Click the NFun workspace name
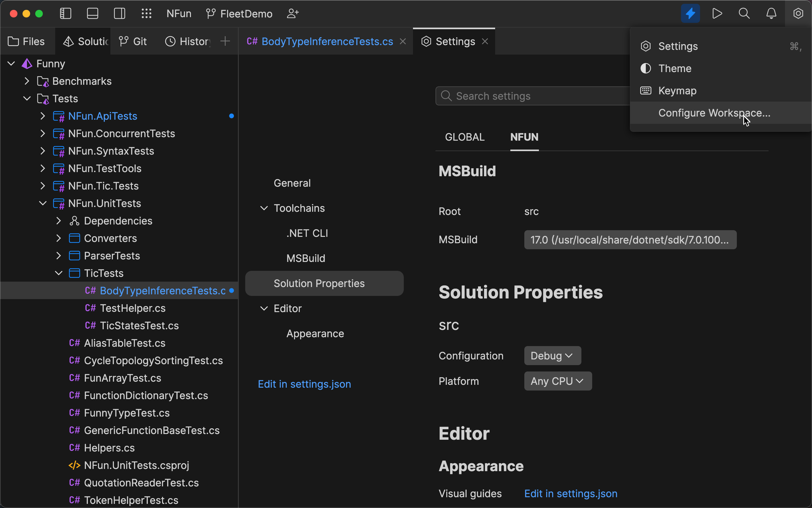This screenshot has height=508, width=812. 179,14
